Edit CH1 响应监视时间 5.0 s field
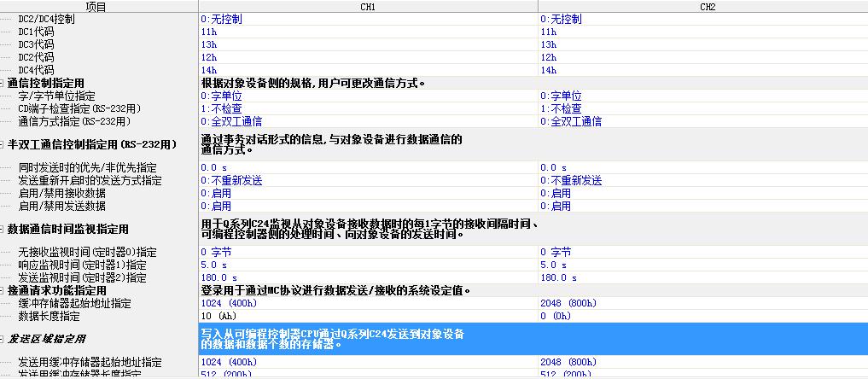The width and height of the screenshot is (868, 379). coord(367,265)
